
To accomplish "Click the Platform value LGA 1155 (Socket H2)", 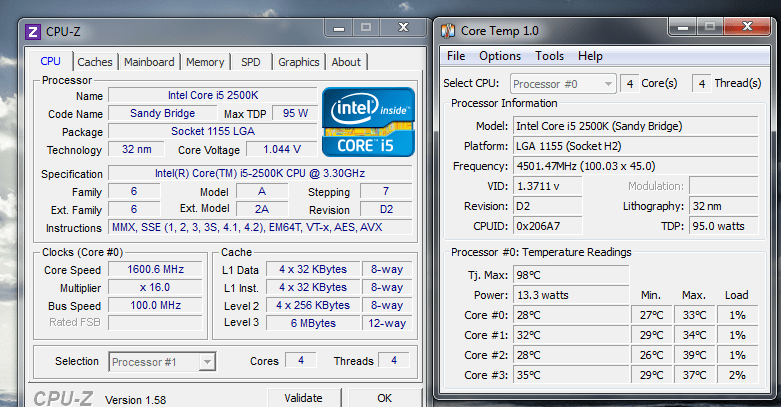I will (636, 146).
